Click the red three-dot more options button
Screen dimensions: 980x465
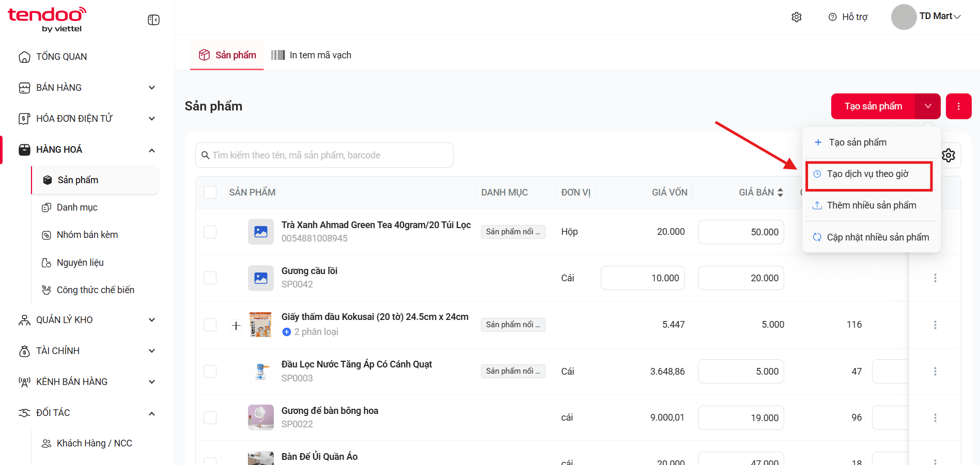click(x=958, y=106)
